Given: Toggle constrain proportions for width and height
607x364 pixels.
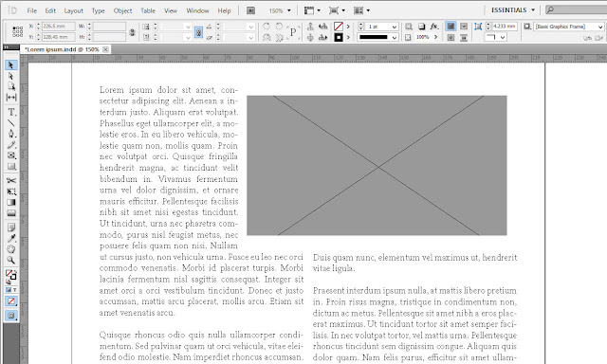Looking at the screenshot, I should tap(132, 32).
